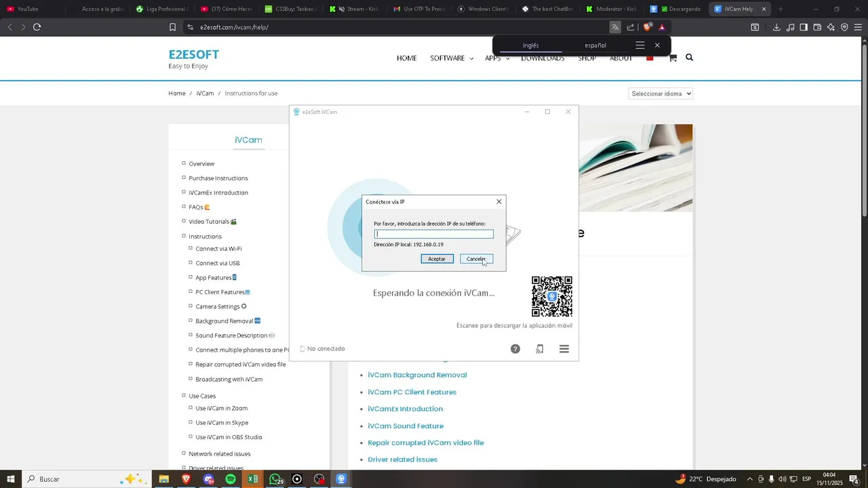Open ABOUT in the site navigation
The image size is (868, 488).
point(621,58)
